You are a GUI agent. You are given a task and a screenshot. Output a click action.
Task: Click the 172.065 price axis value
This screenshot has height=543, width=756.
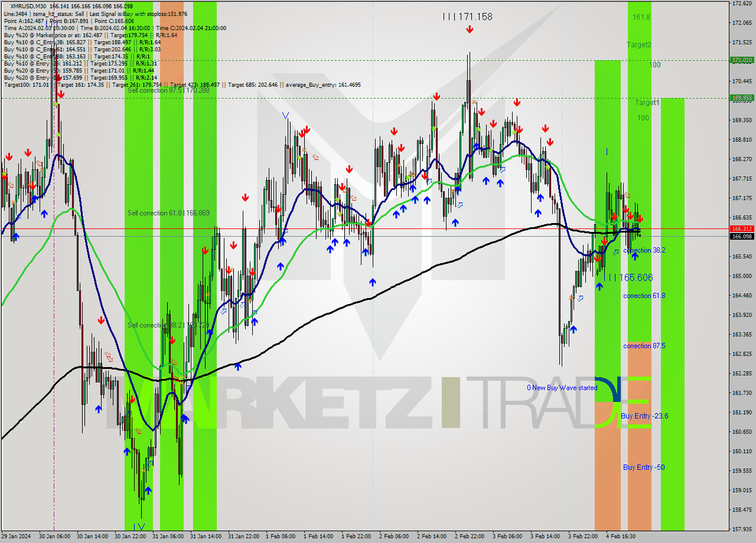[x=742, y=23]
